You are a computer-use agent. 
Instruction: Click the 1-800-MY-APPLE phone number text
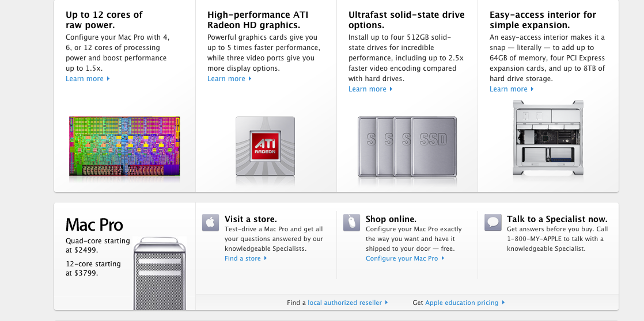tap(535, 239)
